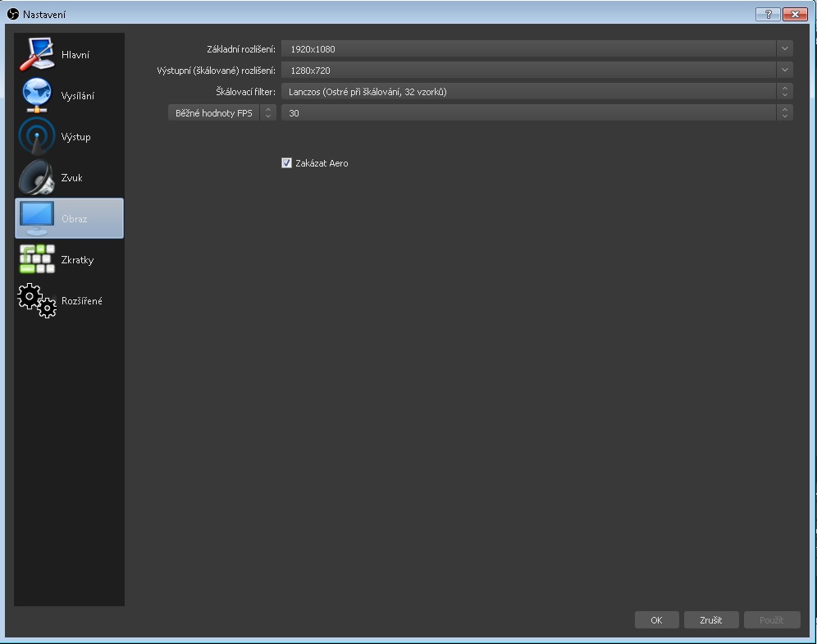
Task: Open the Hlavní settings section
Action: coord(69,54)
